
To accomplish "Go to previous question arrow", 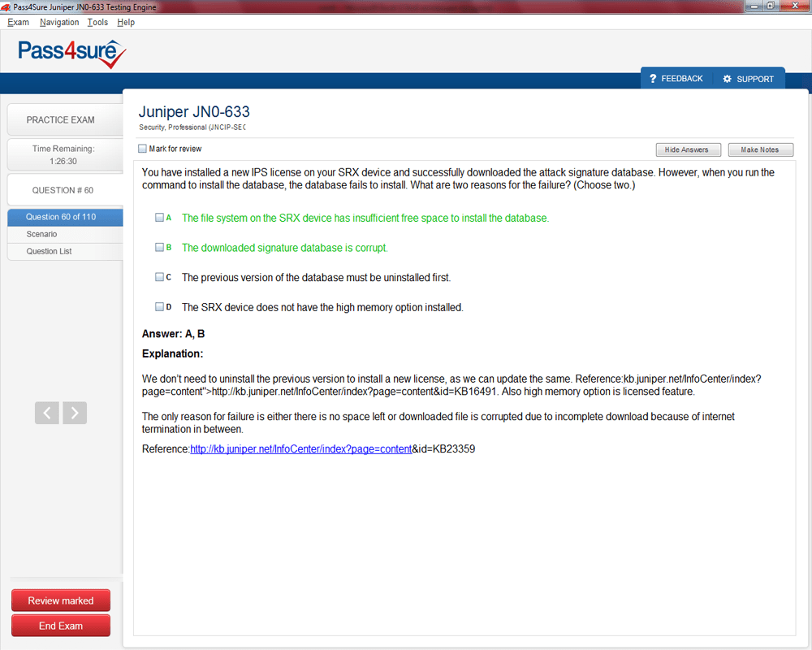I will (46, 413).
